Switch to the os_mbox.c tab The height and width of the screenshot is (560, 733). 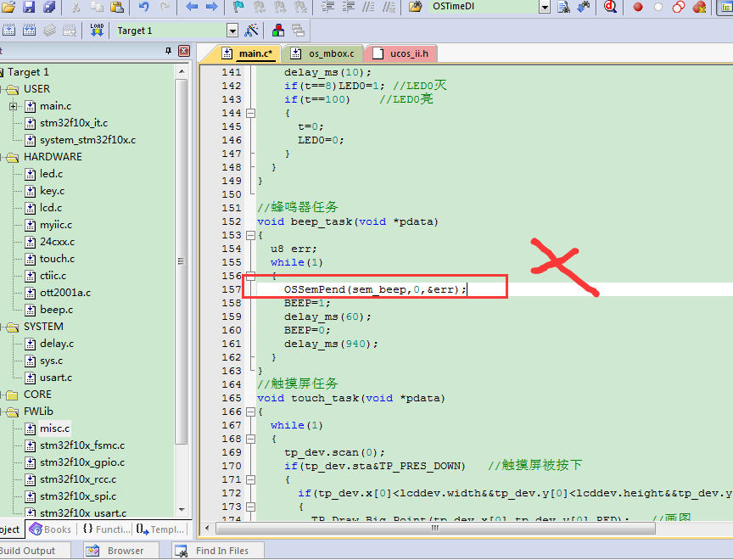(323, 53)
